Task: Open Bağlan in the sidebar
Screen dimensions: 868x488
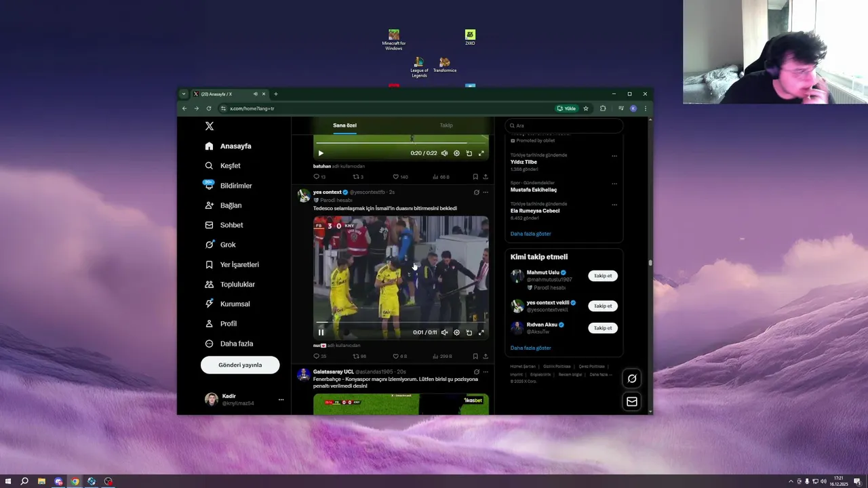Action: (223, 205)
